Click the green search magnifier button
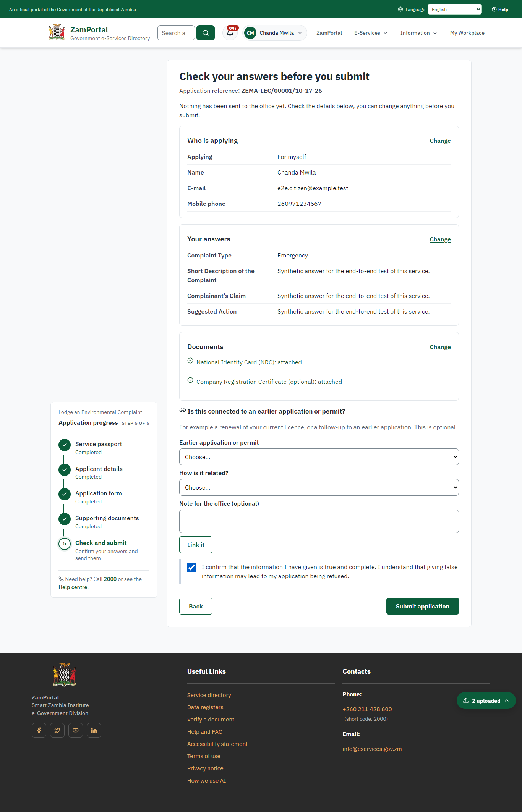The width and height of the screenshot is (522, 812). tap(206, 33)
